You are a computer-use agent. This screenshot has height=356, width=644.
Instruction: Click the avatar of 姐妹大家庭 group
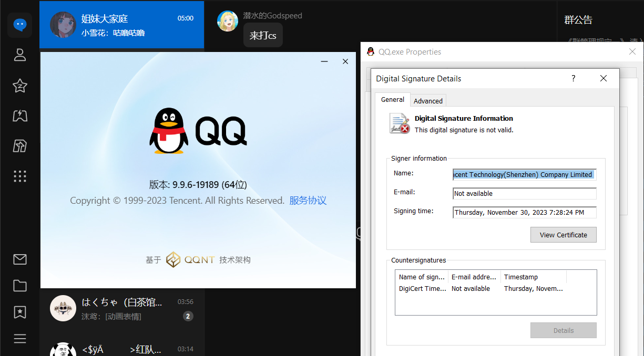pyautogui.click(x=63, y=25)
